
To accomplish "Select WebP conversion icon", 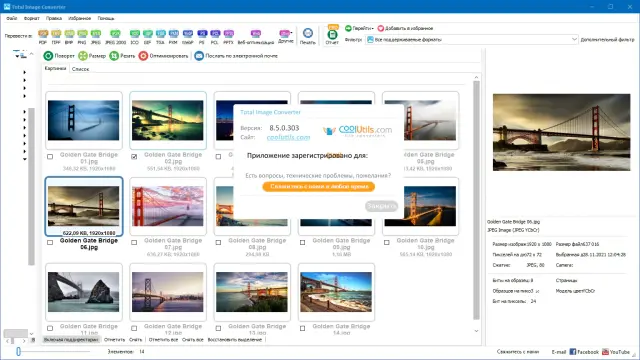I will [187, 36].
